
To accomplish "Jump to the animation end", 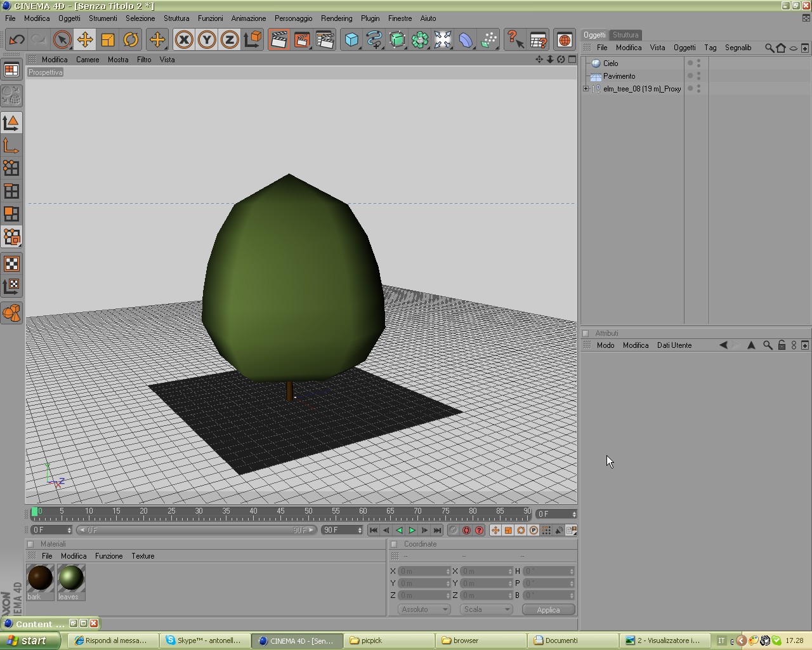I will pyautogui.click(x=437, y=530).
